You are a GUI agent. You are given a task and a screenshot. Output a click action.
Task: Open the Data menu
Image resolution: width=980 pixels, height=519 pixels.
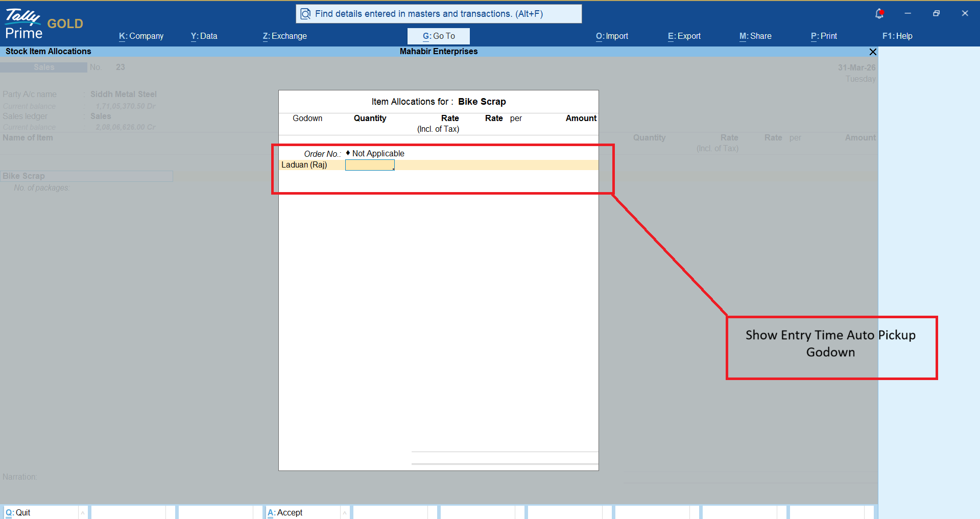pos(204,36)
